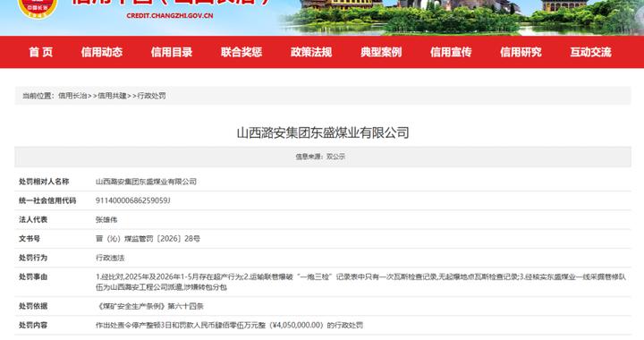Viewport: 644px width, 340px height.
Task: Open 政策法规 in the red navigation bar
Action: click(311, 52)
